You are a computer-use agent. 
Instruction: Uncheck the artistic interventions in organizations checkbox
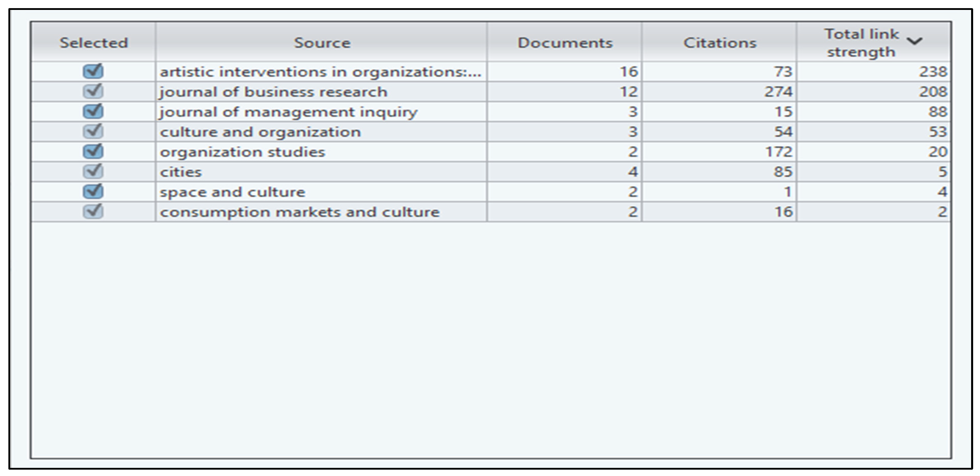[x=93, y=71]
